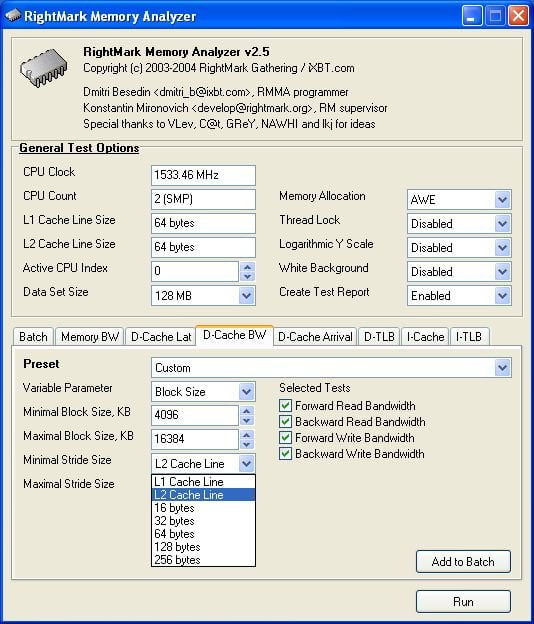Toggle Backward Write Bandwidth checkbox
Image resolution: width=534 pixels, height=624 pixels.
(285, 454)
